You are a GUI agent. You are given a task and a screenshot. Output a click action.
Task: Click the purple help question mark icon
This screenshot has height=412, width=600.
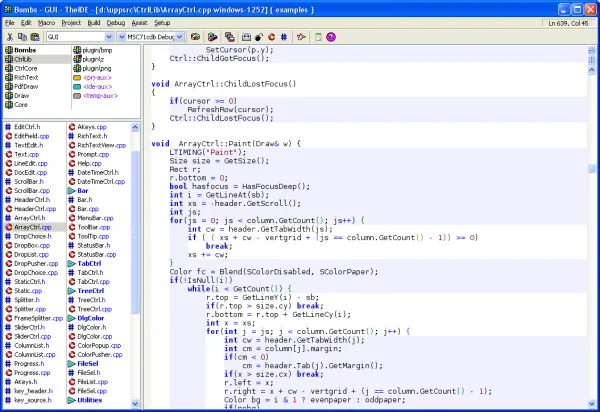pos(331,37)
